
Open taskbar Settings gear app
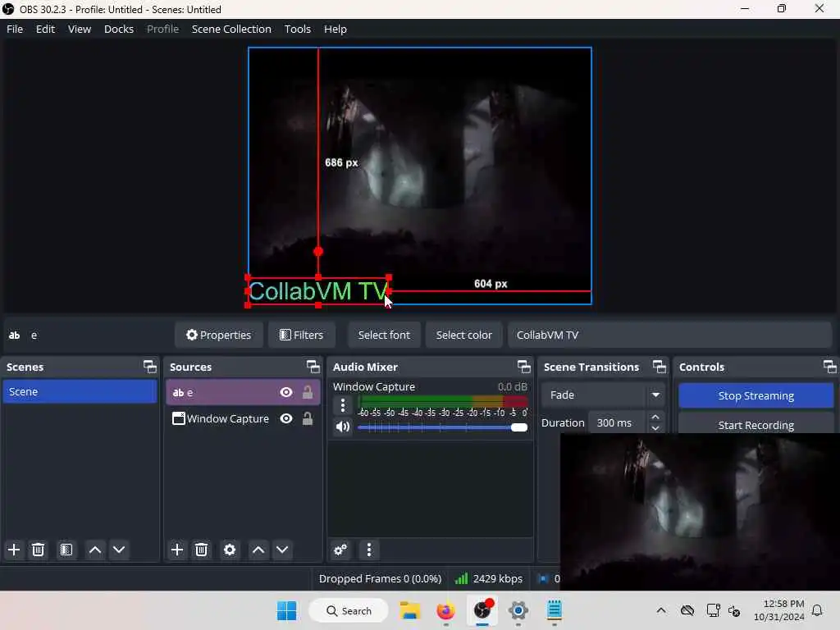[x=518, y=610]
